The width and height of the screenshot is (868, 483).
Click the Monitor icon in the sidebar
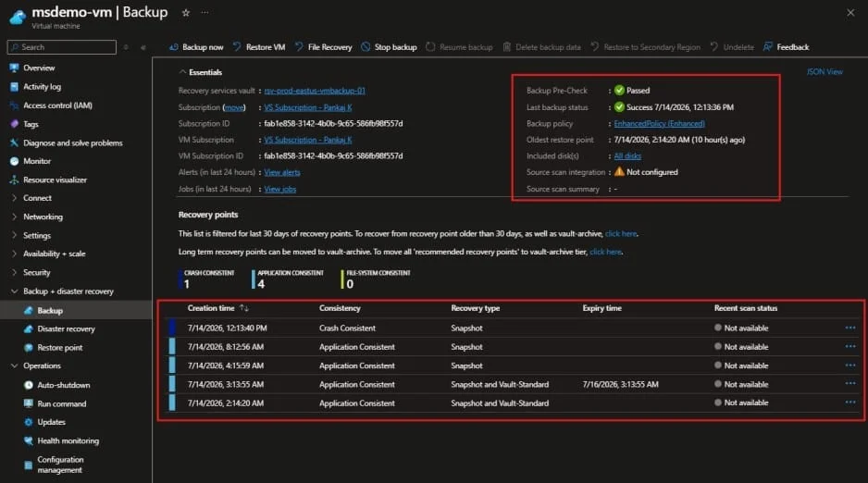pos(15,161)
